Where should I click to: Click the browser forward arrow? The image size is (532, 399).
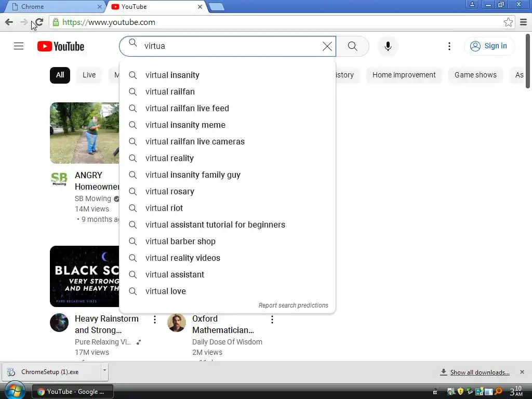[x=24, y=22]
